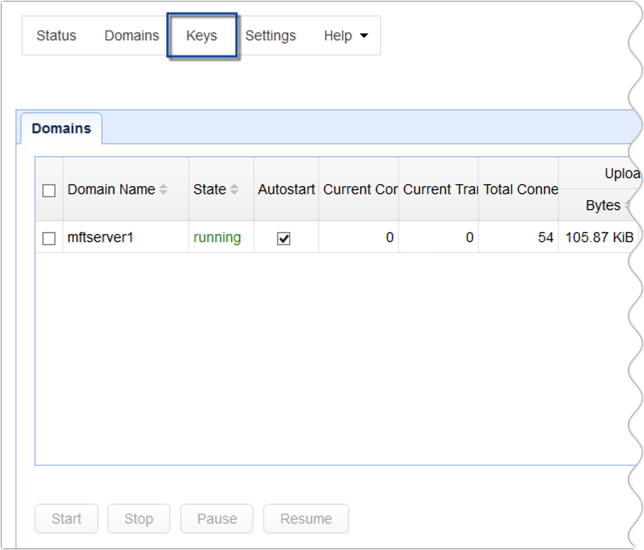Image resolution: width=644 pixels, height=550 pixels.
Task: Click the Total Connections column header
Action: click(518, 189)
